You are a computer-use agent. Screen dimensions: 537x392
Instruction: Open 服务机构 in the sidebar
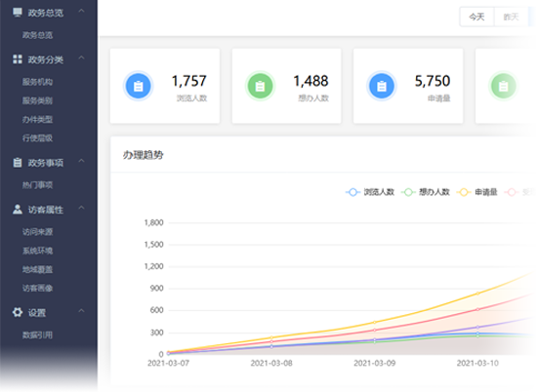click(x=38, y=82)
